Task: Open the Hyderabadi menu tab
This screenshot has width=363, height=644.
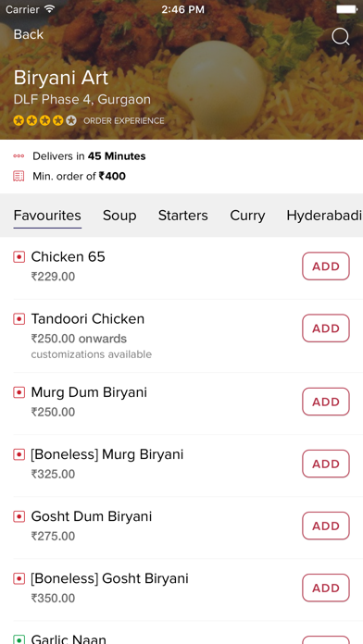Action: click(x=324, y=216)
